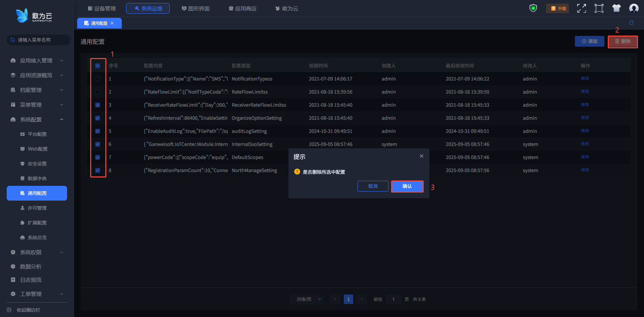Enter fullscreen with the expand arrows icon
Screen dimensions: 644x317
tap(581, 8)
